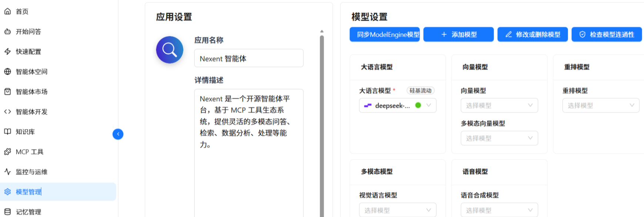Image resolution: width=644 pixels, height=217 pixels.
Task: Click inside the 详情描述 text area
Action: coord(249,153)
